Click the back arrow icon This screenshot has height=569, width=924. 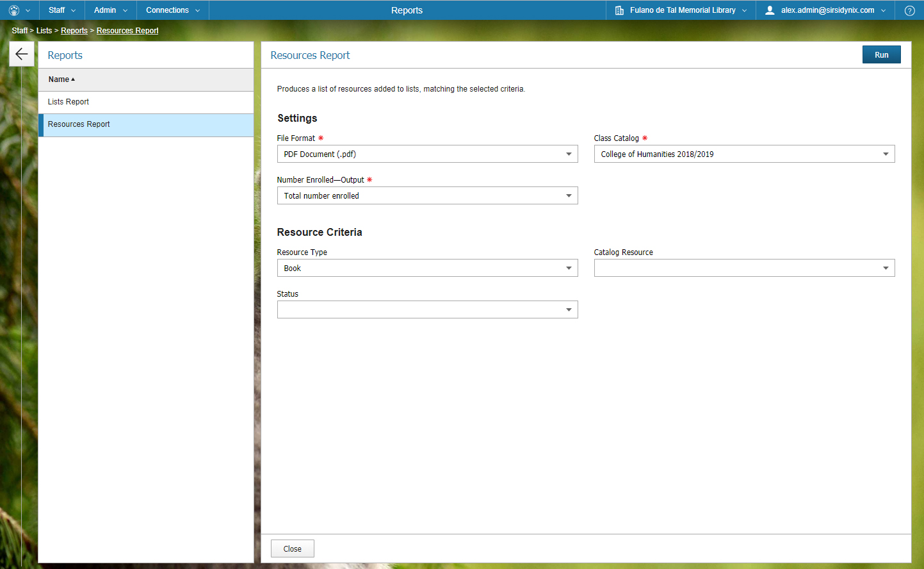[x=21, y=54]
